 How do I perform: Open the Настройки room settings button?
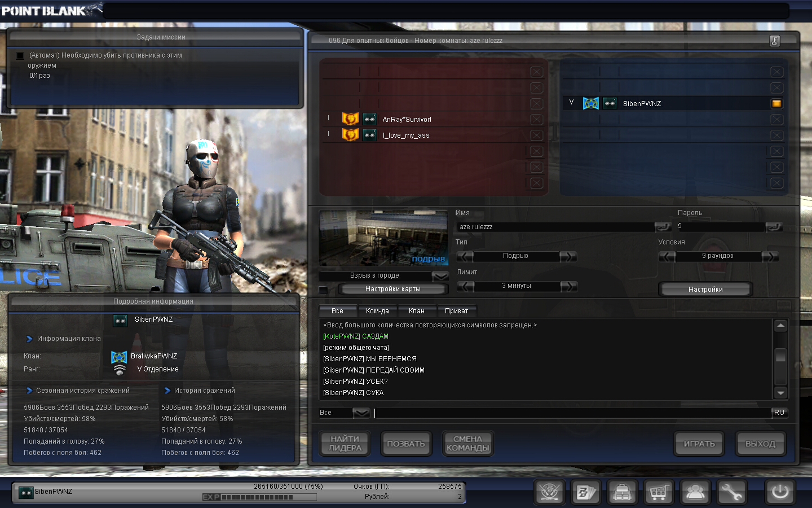coord(705,289)
